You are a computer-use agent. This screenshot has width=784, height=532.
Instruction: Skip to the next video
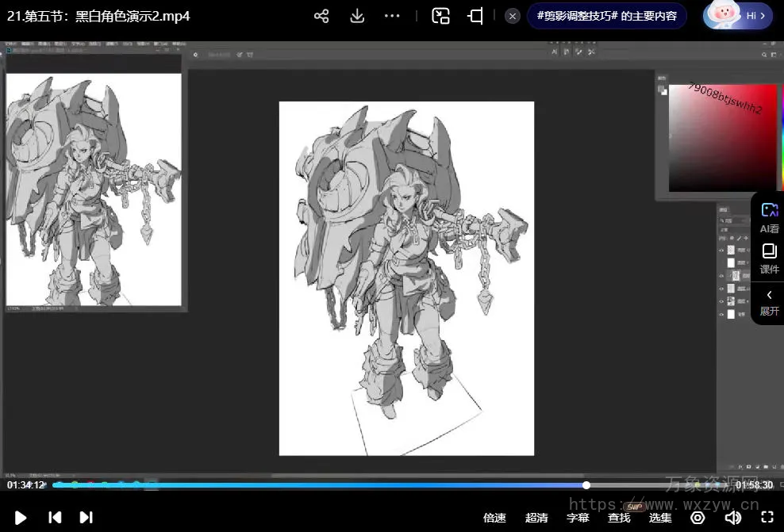coord(86,518)
